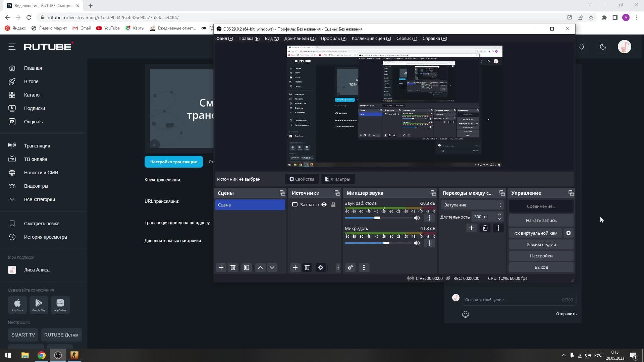This screenshot has height=362, width=644.
Task: Open advanced audio properties gears icon
Action: coord(350,267)
